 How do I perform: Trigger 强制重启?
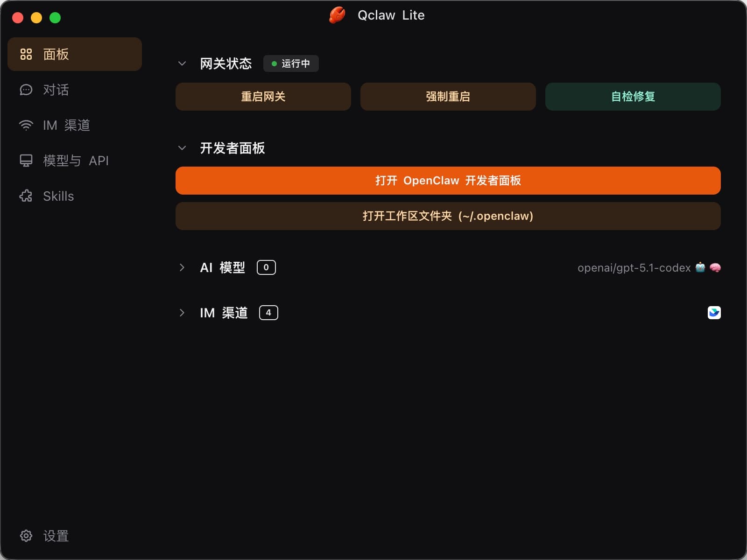pos(448,97)
